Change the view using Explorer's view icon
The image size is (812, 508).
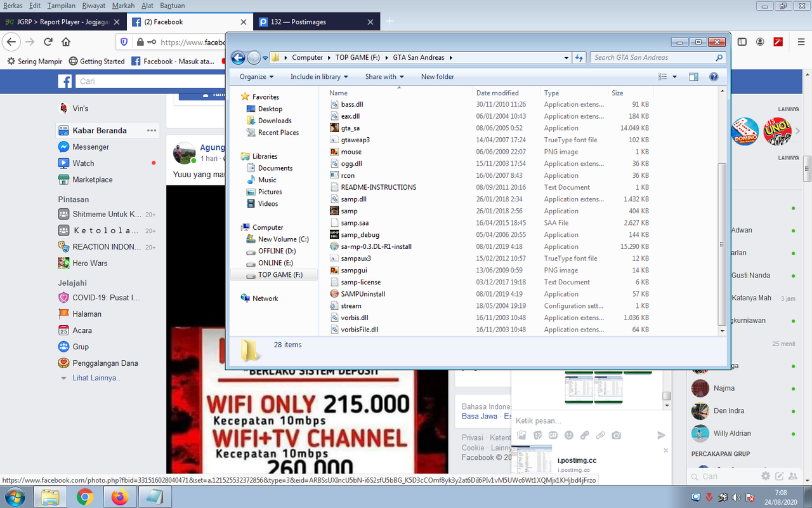[x=662, y=77]
